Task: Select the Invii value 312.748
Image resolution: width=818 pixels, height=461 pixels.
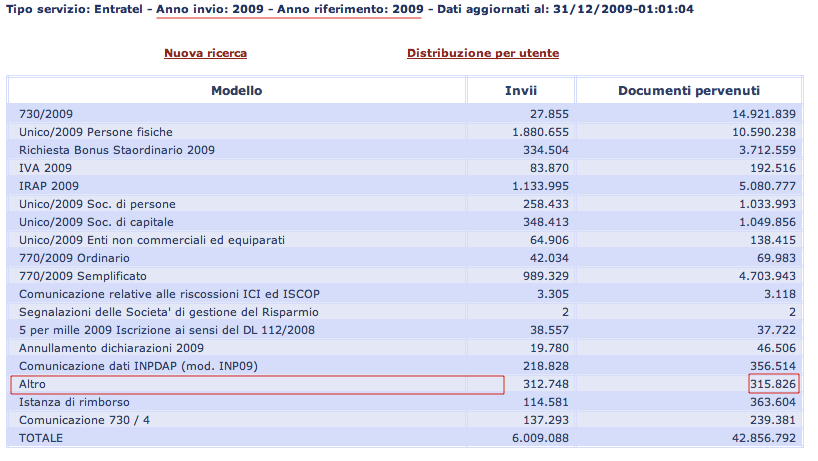Action: pyautogui.click(x=546, y=384)
